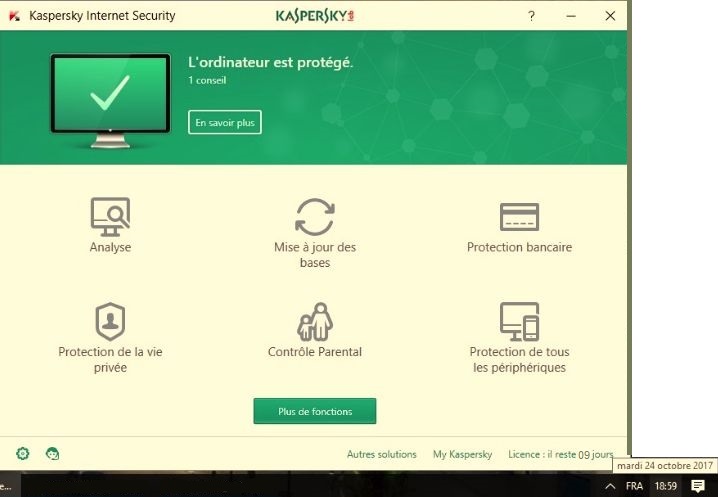718x497 pixels.
Task: Click the Plus de fonctions button
Action: point(315,411)
